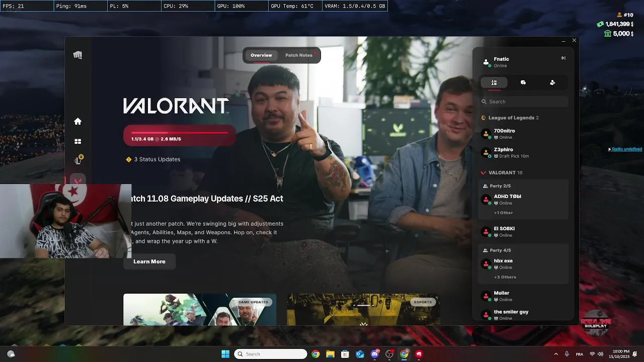Select El SOBKI friend entry
This screenshot has height=362, width=644.
524,232
